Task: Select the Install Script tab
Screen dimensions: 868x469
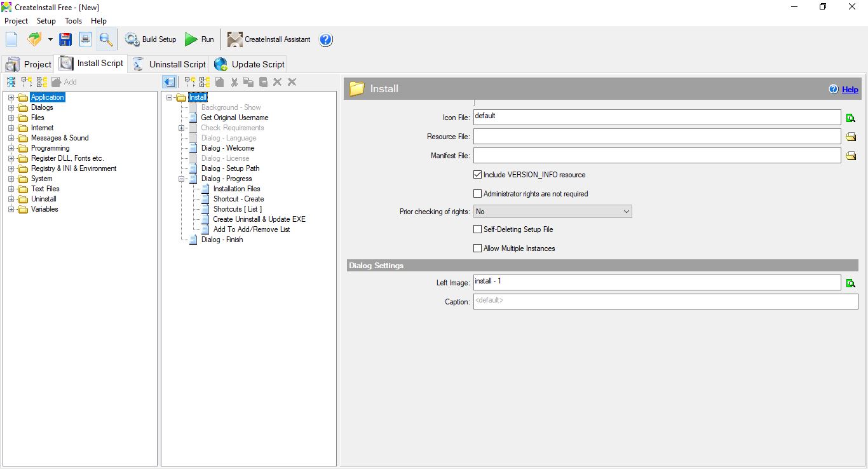Action: pyautogui.click(x=92, y=64)
